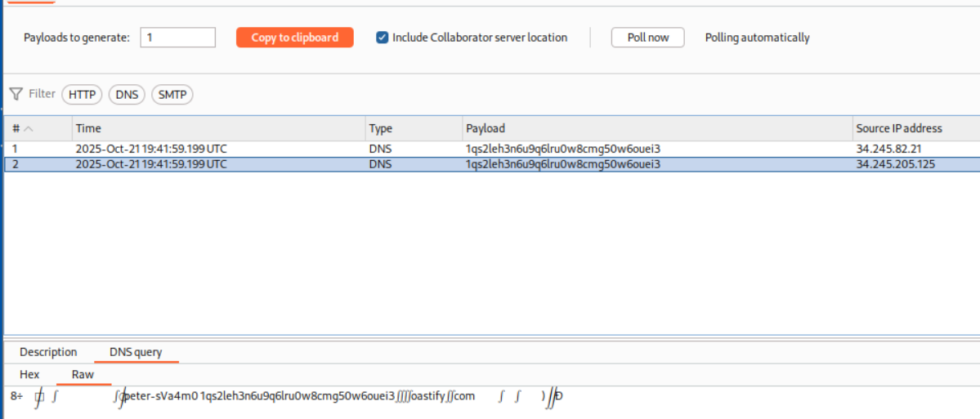Image resolution: width=980 pixels, height=419 pixels.
Task: Toggle the DNS filter chip
Action: click(127, 95)
